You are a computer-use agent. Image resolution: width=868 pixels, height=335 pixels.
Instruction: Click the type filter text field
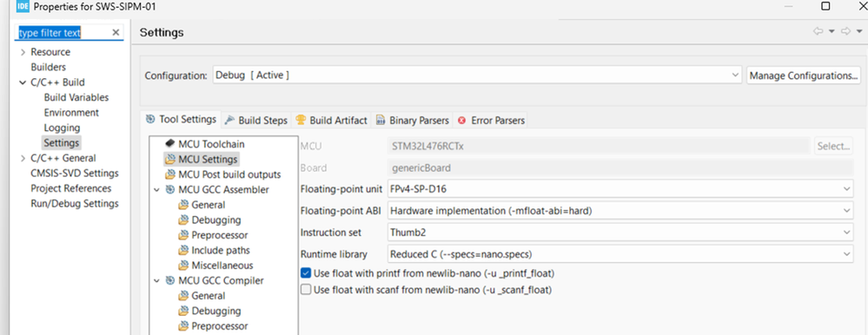pos(63,33)
